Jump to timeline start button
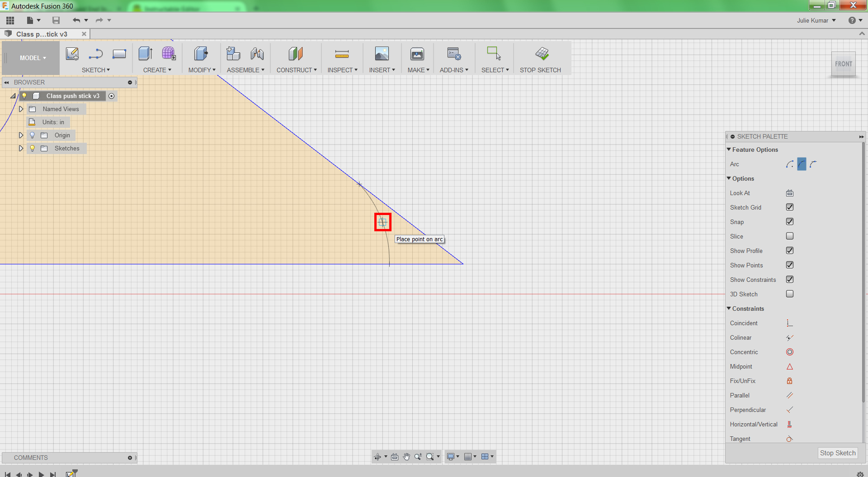The image size is (868, 477). tap(8, 474)
